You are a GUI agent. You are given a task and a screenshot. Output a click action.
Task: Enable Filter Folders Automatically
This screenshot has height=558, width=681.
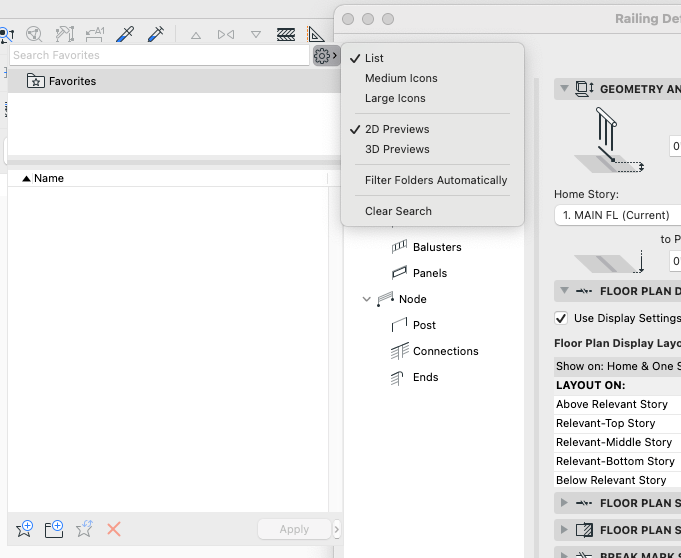pyautogui.click(x=436, y=180)
